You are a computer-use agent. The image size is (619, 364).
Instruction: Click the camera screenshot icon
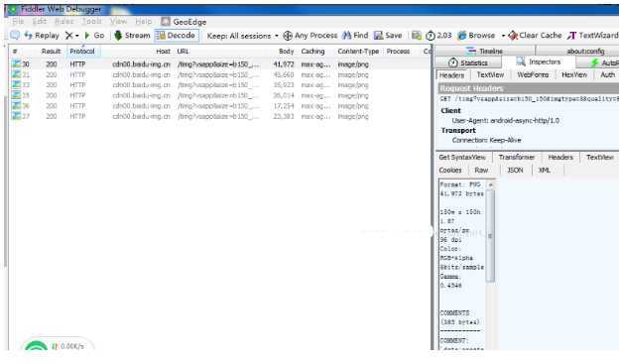pos(417,36)
